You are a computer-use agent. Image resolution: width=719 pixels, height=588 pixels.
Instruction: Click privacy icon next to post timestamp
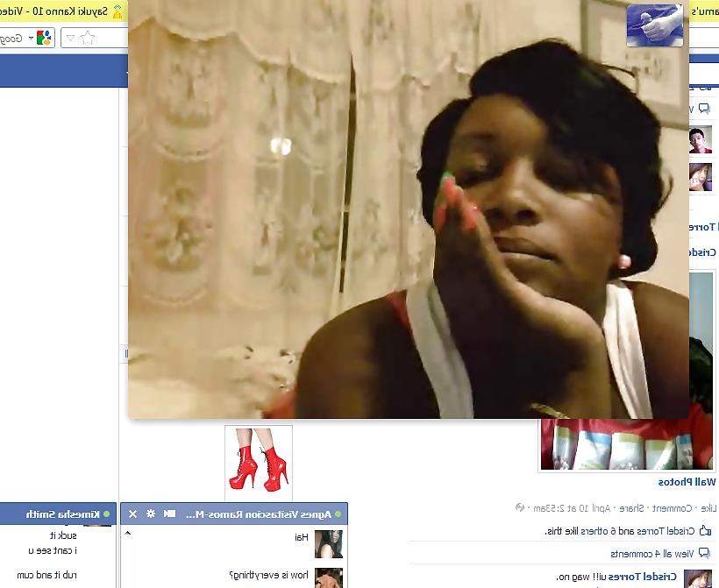click(x=520, y=507)
